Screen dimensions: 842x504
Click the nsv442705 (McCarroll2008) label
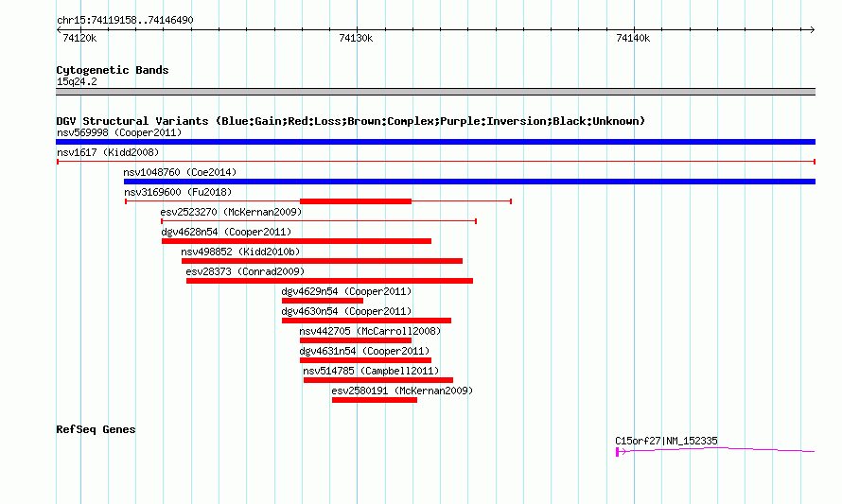(370, 331)
